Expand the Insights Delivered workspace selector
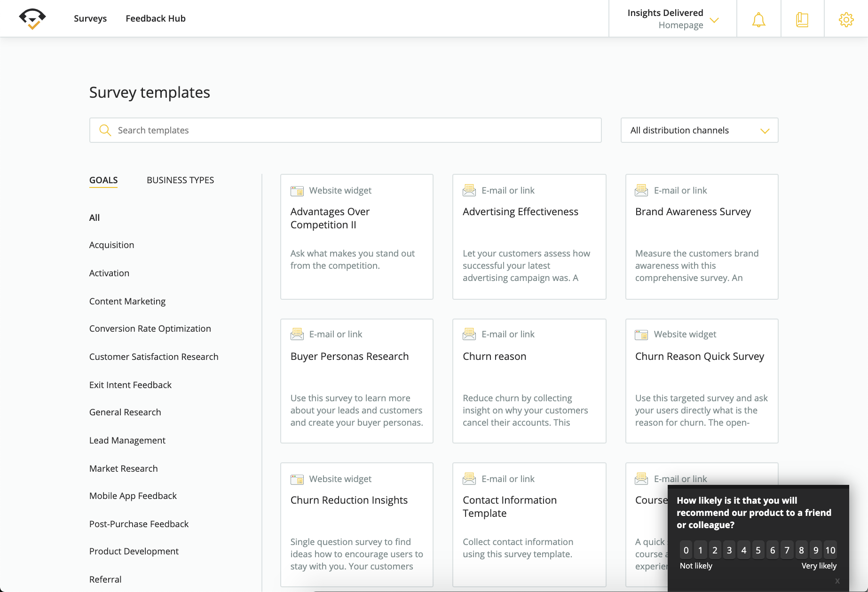 [x=714, y=21]
